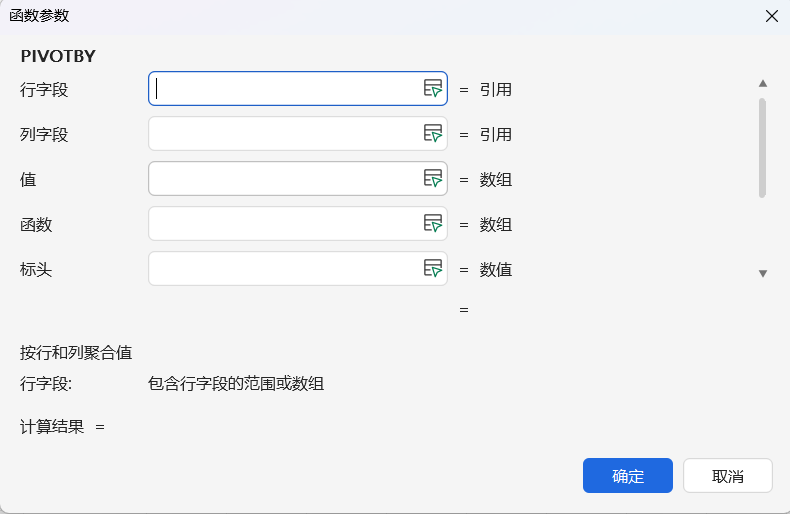Click the 列字段 parameter label

point(44,135)
